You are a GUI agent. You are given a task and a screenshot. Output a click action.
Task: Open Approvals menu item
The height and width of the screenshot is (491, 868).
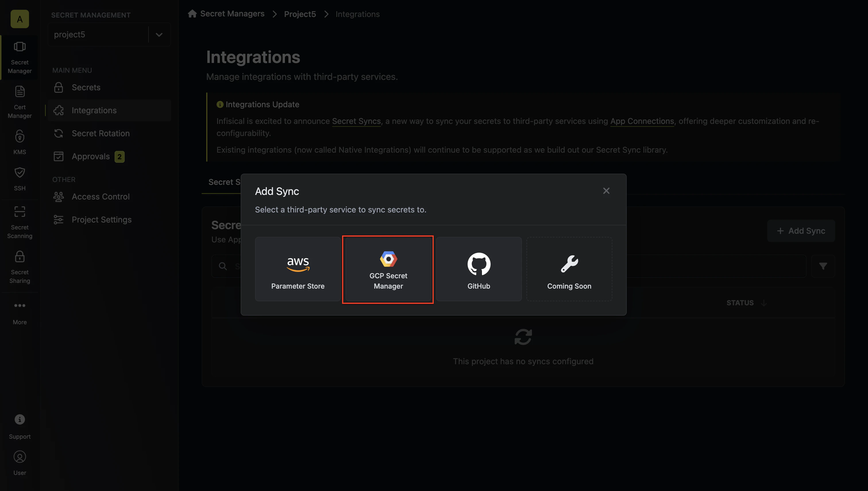[x=109, y=156]
